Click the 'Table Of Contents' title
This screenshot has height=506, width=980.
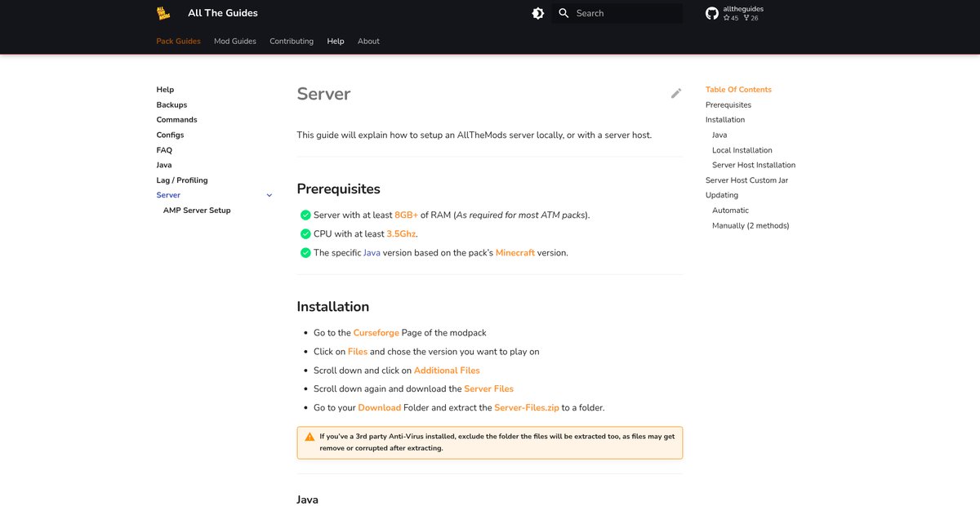738,90
